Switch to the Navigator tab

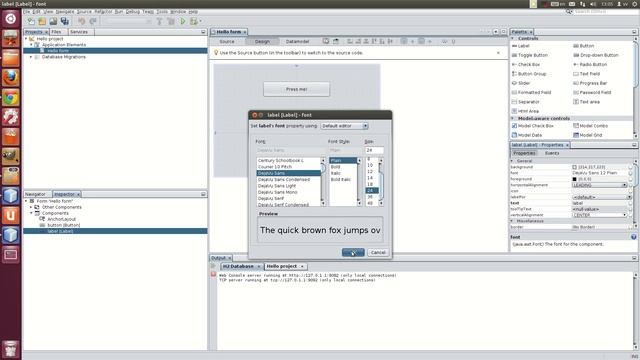tap(36, 194)
